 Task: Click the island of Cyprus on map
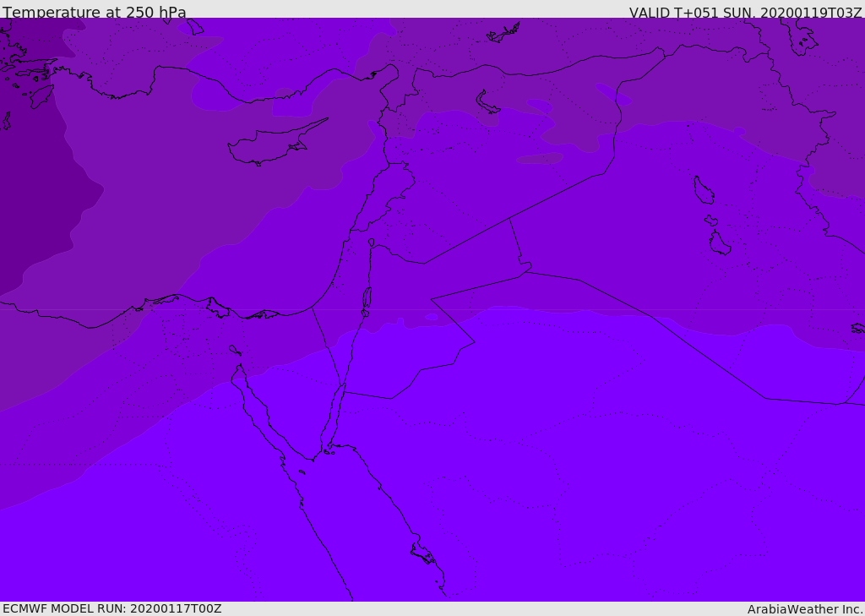click(276, 144)
